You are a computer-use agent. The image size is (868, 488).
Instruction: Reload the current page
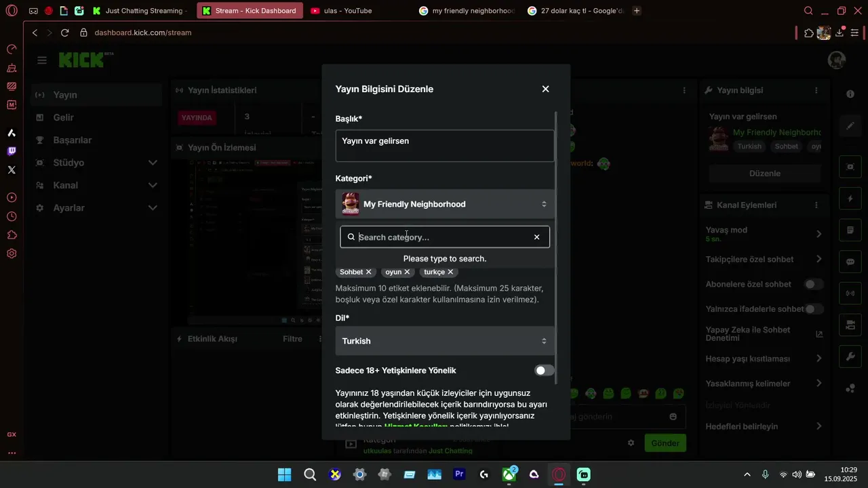pos(65,33)
